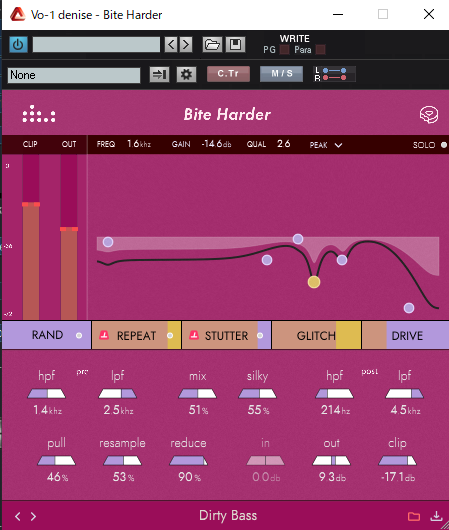This screenshot has height=530, width=449.
Task: Toggle the C.Tr button
Action: (228, 74)
